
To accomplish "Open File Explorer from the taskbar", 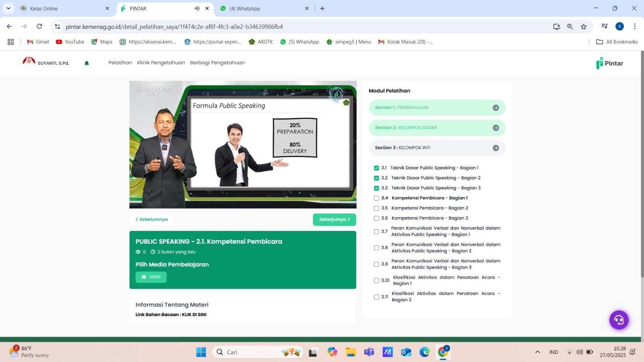I will click(x=351, y=352).
